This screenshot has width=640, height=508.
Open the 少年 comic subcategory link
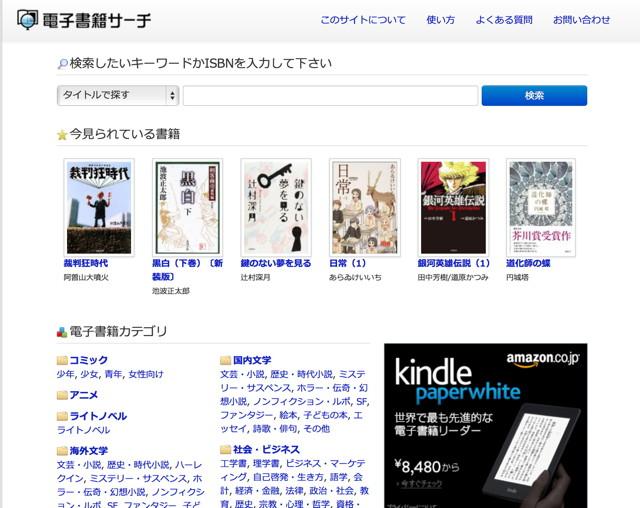(x=65, y=374)
